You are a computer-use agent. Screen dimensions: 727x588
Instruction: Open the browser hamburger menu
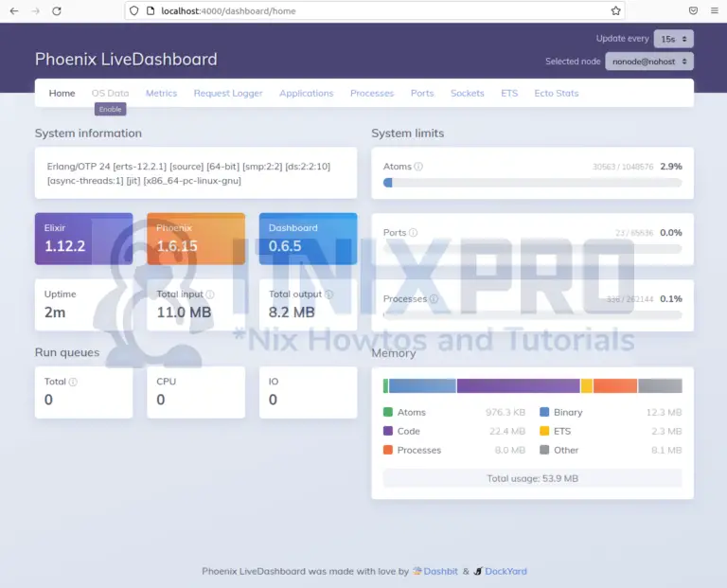pos(714,10)
